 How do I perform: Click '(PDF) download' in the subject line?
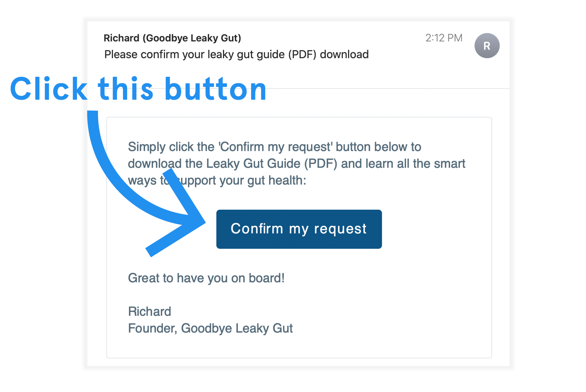point(328,55)
